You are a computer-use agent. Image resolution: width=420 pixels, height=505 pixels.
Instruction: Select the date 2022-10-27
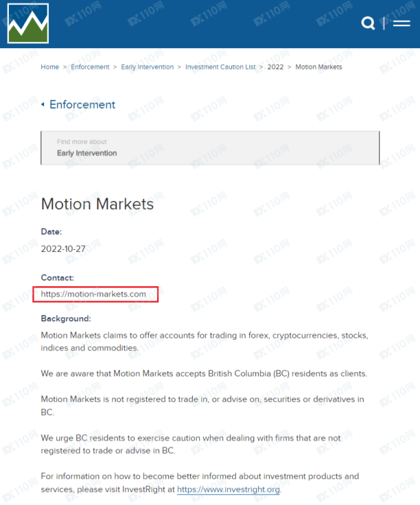pos(63,248)
